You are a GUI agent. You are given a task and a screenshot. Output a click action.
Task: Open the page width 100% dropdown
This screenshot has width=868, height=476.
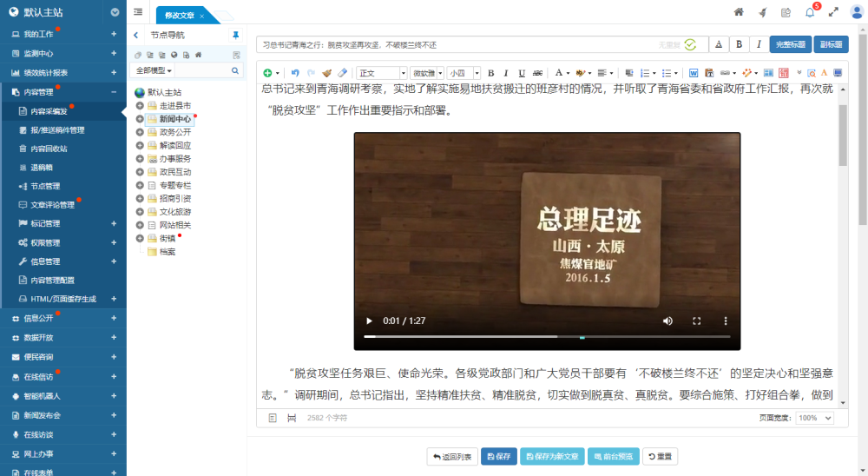(814, 418)
